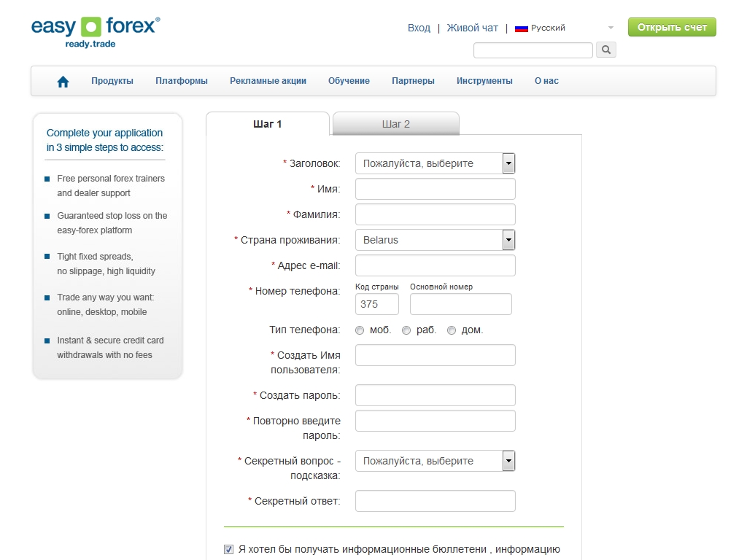Uncheck the newsletter subscription checkbox

(x=229, y=549)
